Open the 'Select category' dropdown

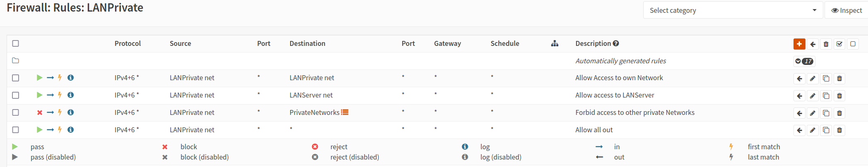pos(733,10)
